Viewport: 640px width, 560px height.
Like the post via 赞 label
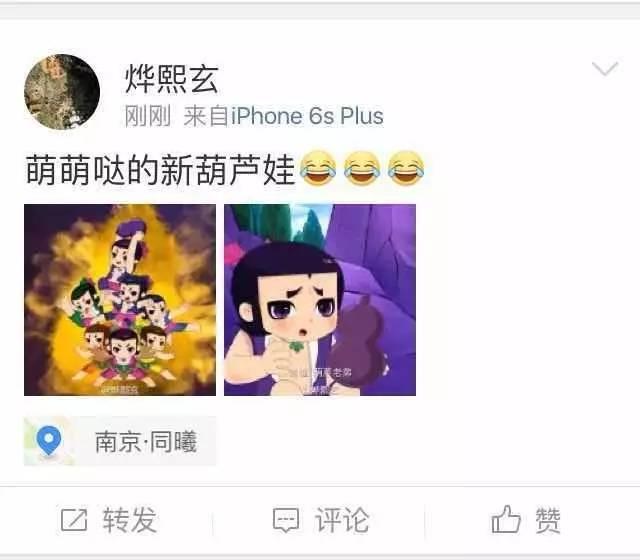[x=548, y=520]
